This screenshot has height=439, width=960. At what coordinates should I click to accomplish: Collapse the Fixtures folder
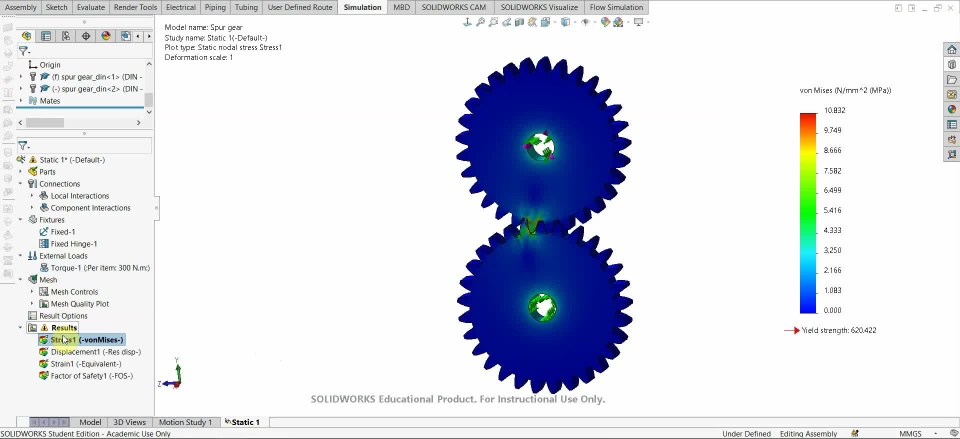20,220
